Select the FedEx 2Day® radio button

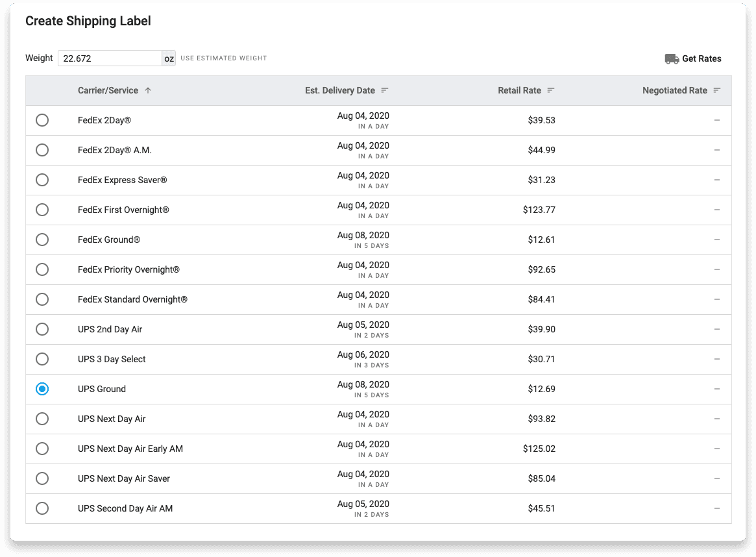[42, 120]
